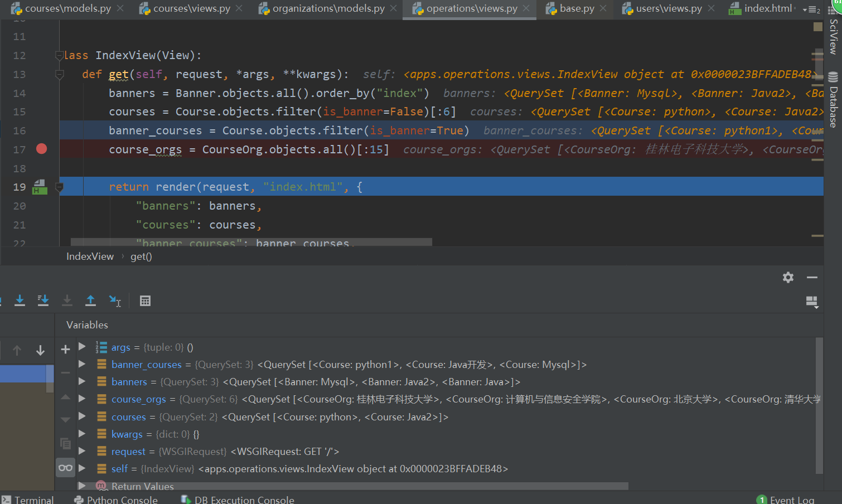Screen dimensions: 842x504
Task: Expand the request variable node
Action: [82, 451]
